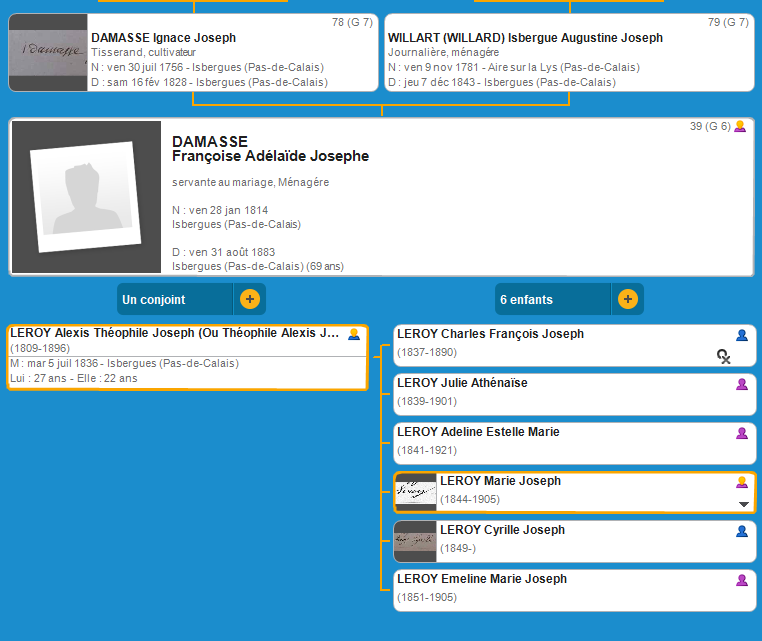The height and width of the screenshot is (641, 762).
Task: Click the orange person icon on Alexis Théophile's card
Action: [354, 335]
